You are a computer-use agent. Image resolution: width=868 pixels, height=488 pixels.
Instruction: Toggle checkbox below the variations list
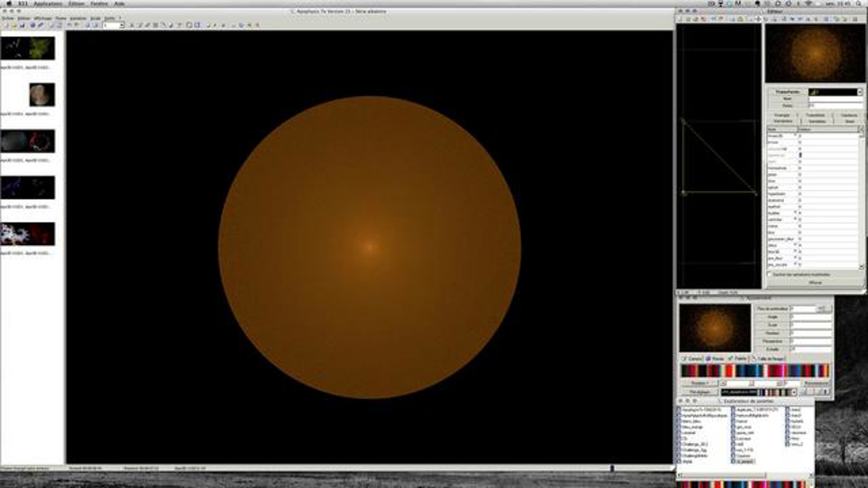tap(770, 274)
